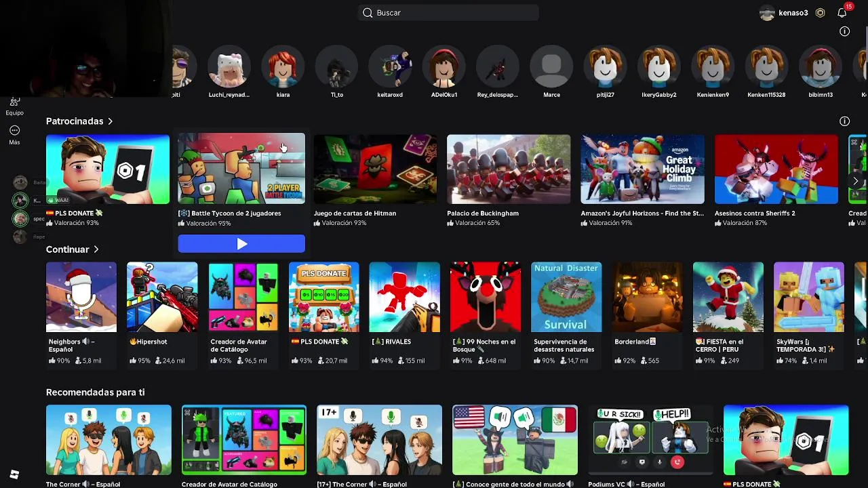Click the search magnifier icon
This screenshot has width=868, height=488.
click(368, 13)
